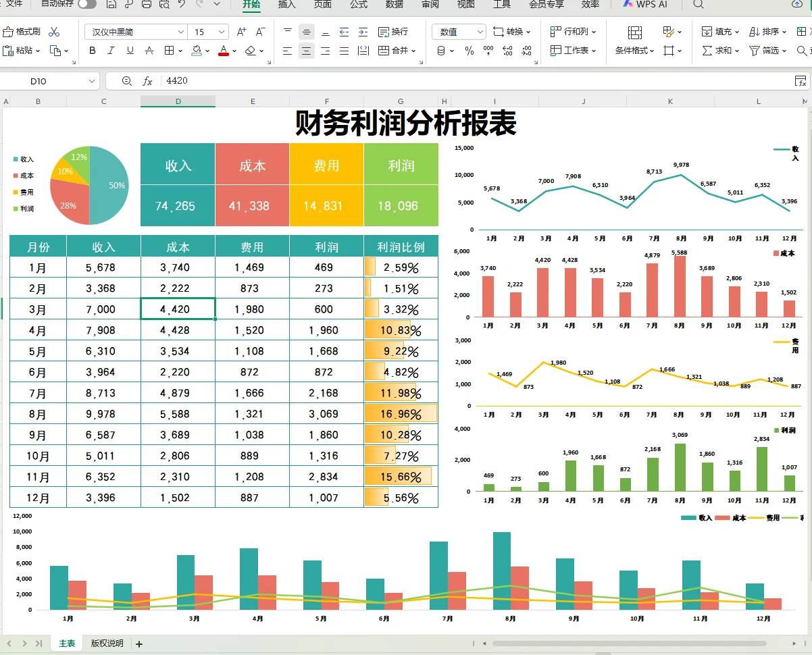812x655 pixels.
Task: Click the Format Painter (格式刷) button
Action: tap(22, 32)
